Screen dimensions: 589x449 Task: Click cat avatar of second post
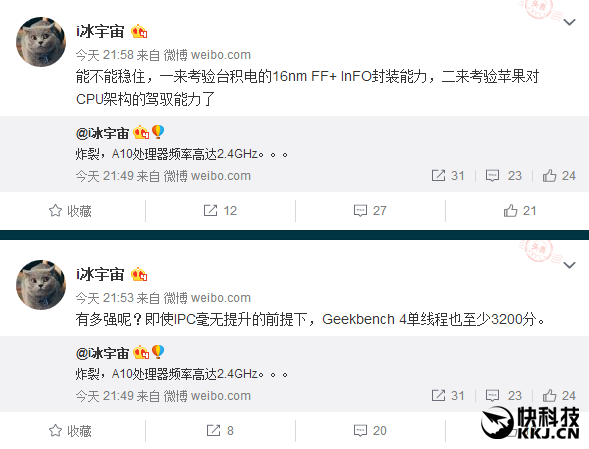pyautogui.click(x=41, y=284)
